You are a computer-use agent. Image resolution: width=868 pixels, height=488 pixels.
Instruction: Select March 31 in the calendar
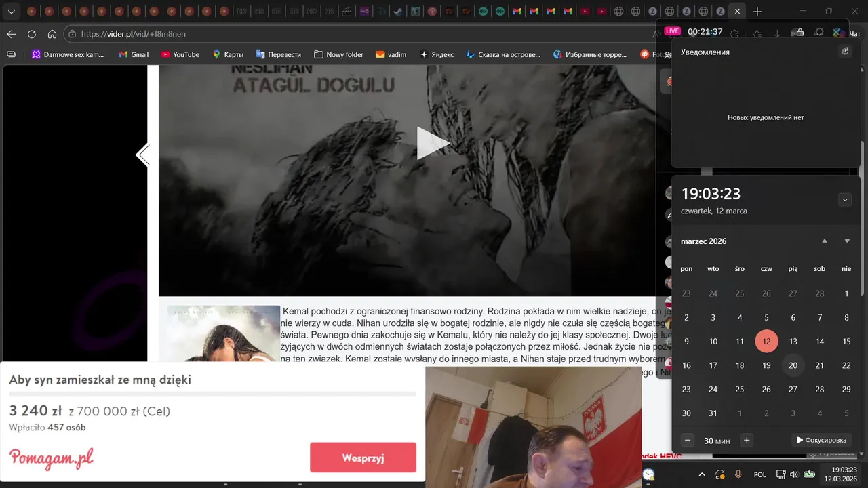(713, 413)
